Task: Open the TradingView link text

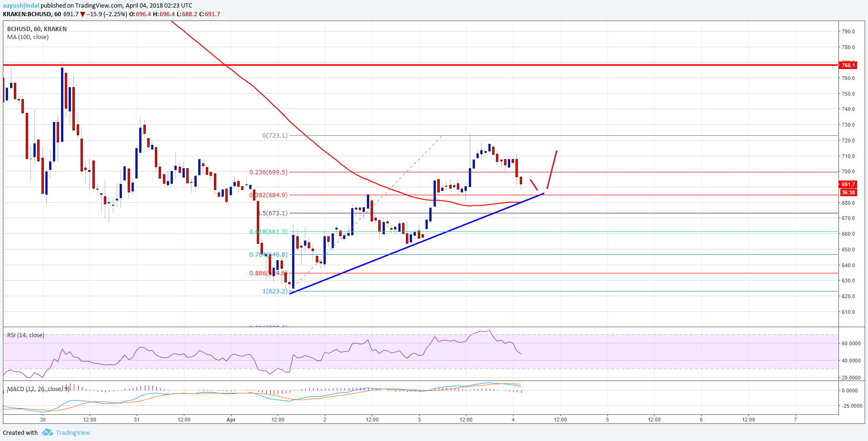Action: click(73, 433)
